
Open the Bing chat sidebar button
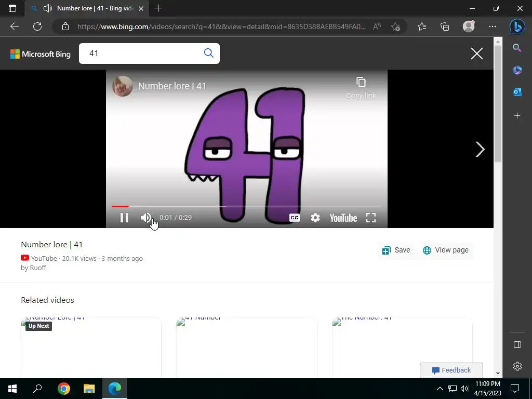click(517, 26)
